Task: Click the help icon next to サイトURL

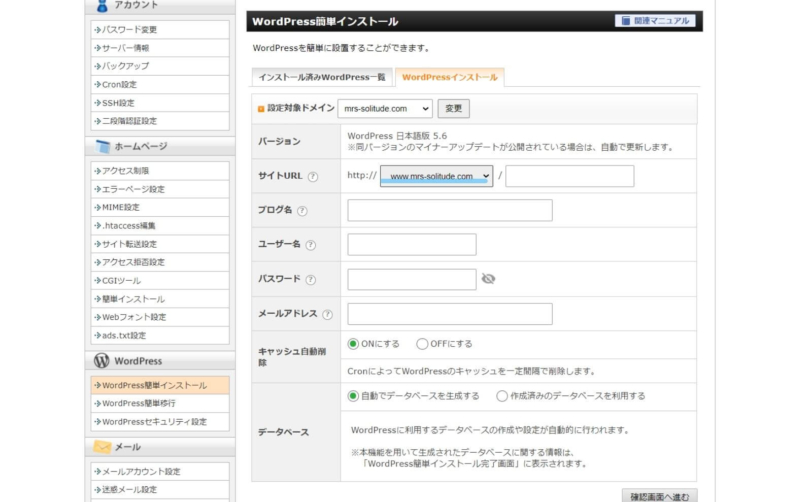Action: click(313, 177)
